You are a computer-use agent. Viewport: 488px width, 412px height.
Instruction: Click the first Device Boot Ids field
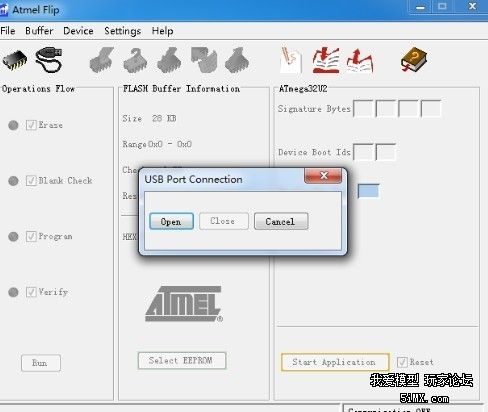click(x=363, y=152)
